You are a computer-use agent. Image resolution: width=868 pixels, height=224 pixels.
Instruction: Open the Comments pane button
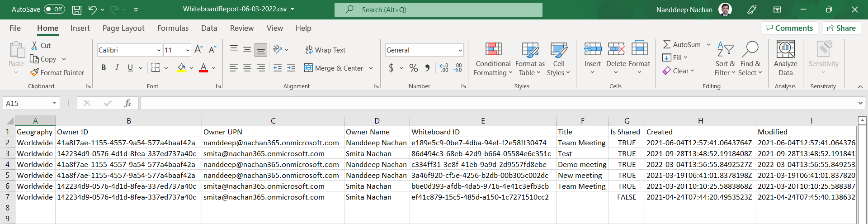[789, 28]
